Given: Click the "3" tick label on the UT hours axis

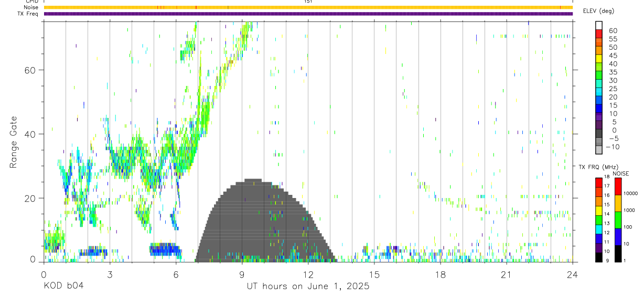Looking at the screenshot, I should click(x=110, y=274).
